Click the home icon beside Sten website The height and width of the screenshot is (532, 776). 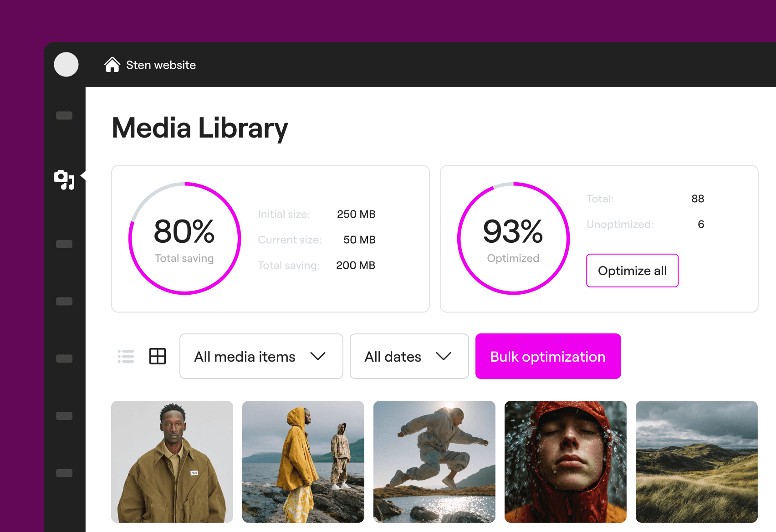[x=112, y=65]
